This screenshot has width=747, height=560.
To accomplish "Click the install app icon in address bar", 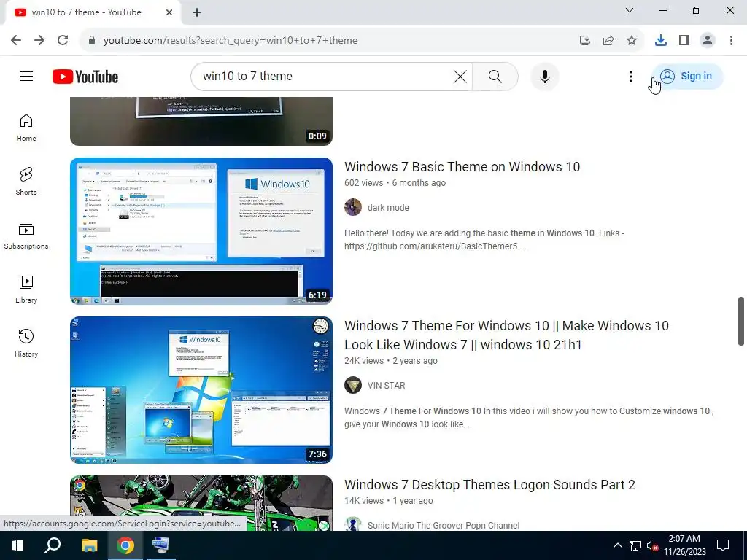I will pyautogui.click(x=585, y=40).
